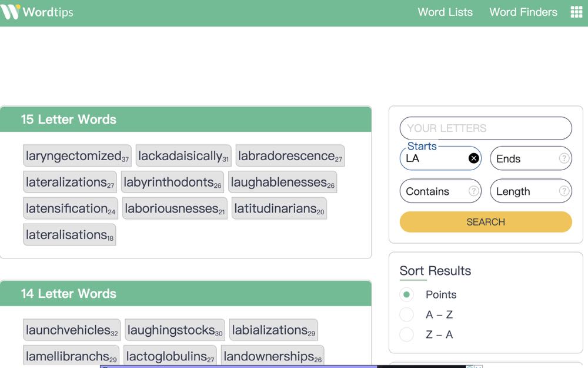Click the Wordtips logo
This screenshot has height=368, width=588.
(37, 12)
